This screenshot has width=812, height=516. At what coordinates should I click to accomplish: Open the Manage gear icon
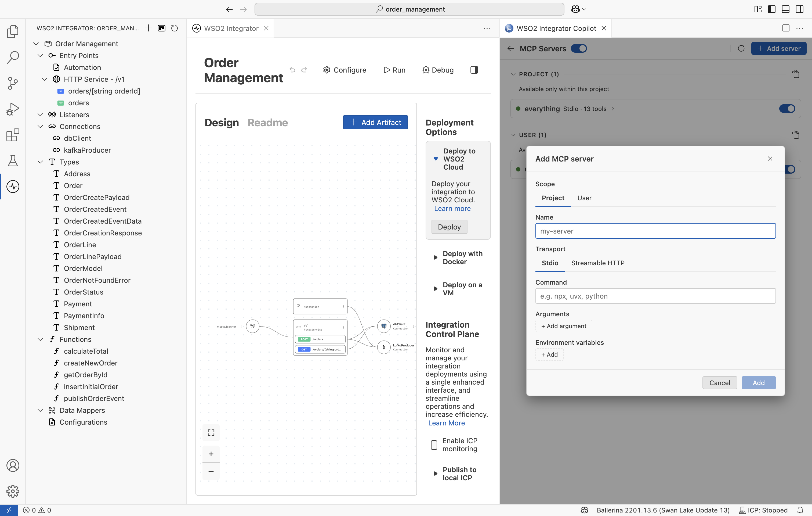click(x=12, y=491)
